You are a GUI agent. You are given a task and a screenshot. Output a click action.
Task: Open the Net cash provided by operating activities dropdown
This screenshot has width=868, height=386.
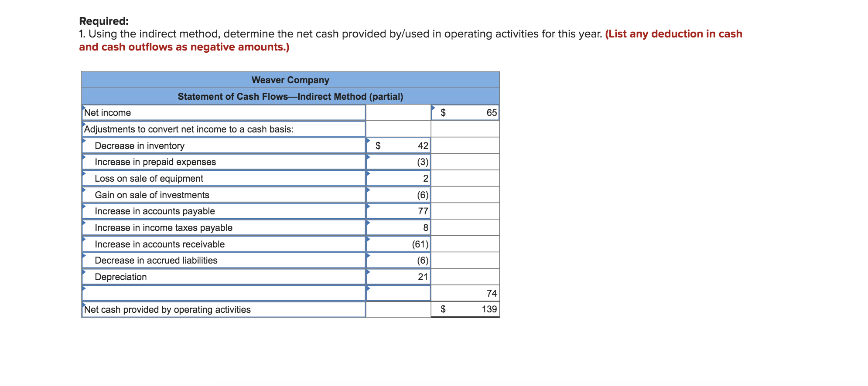click(224, 309)
